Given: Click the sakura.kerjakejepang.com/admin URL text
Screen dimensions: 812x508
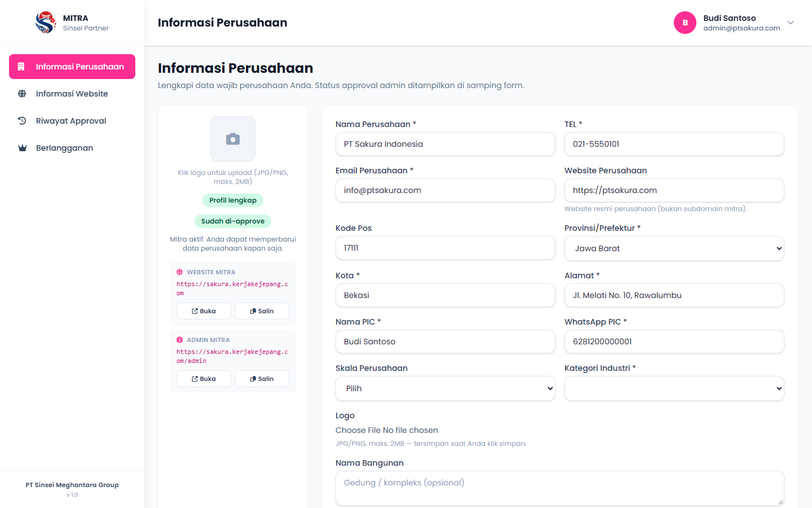Looking at the screenshot, I should 232,356.
